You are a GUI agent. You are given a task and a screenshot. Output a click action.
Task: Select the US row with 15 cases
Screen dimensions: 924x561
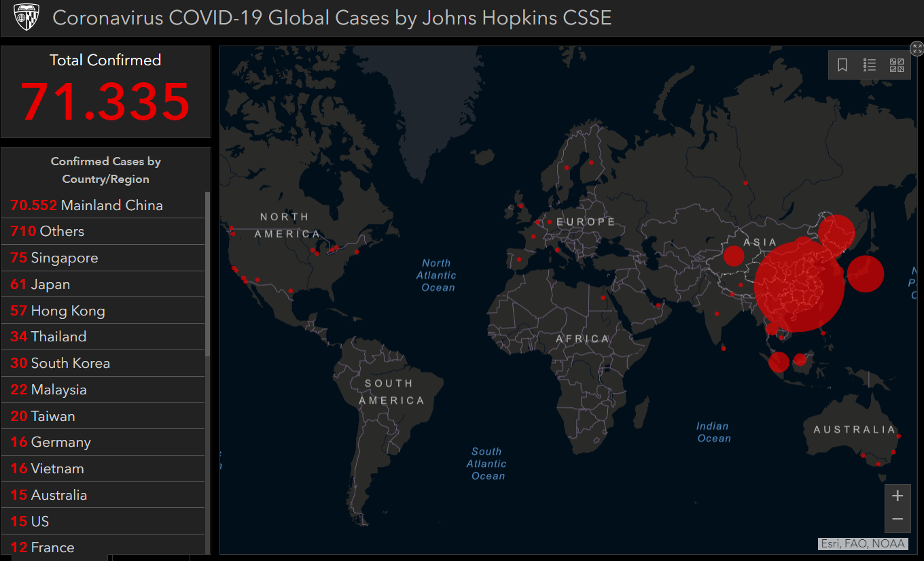(103, 522)
